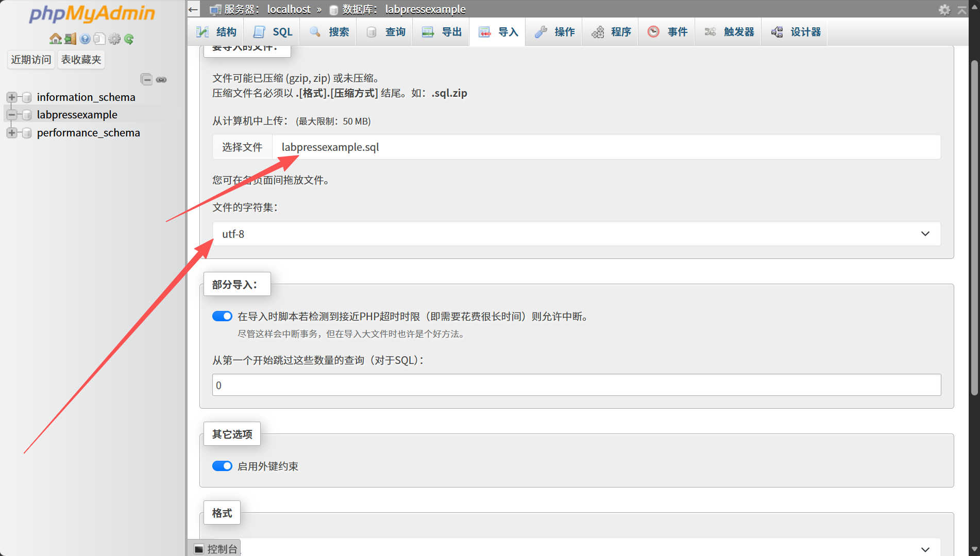Click the server icon in the breadcrumb
The width and height of the screenshot is (980, 556).
point(215,9)
